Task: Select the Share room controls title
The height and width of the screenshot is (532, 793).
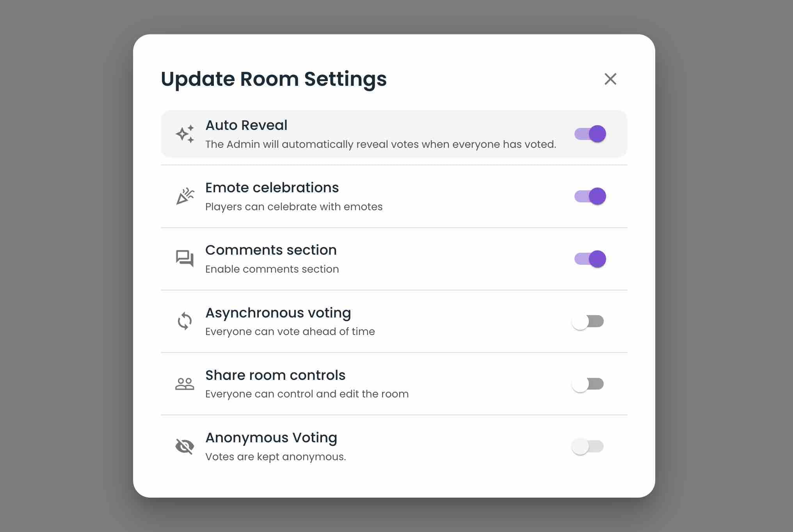Action: coord(275,375)
